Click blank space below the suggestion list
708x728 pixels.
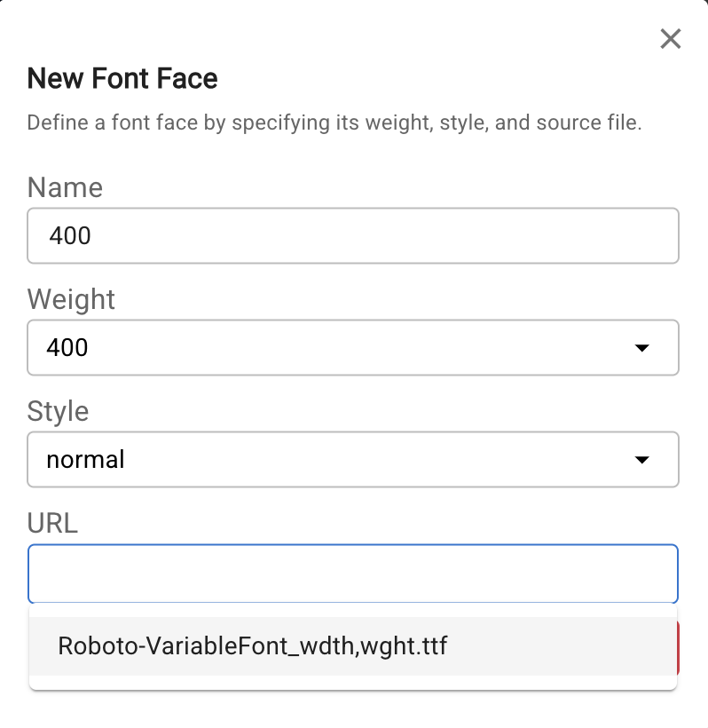tap(353, 708)
